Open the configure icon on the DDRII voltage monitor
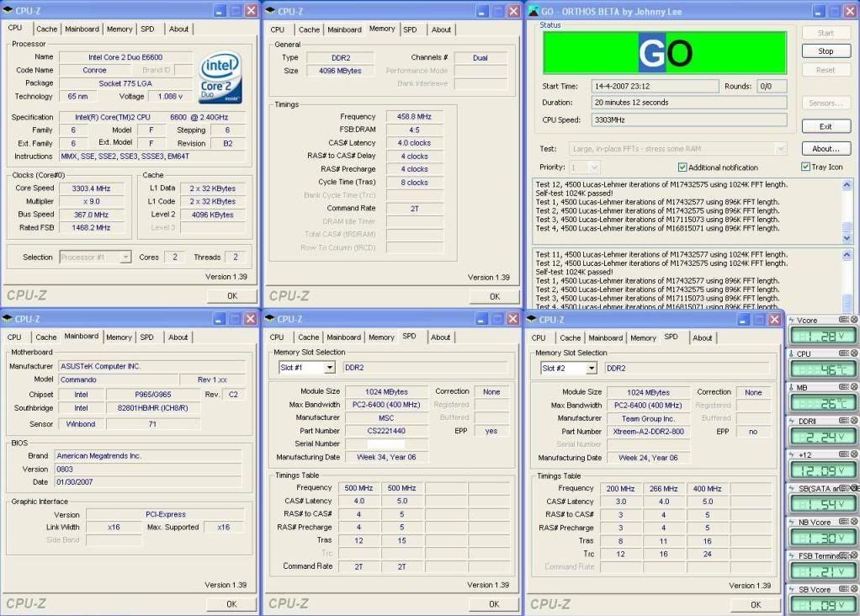The image size is (860, 616). coord(843,421)
